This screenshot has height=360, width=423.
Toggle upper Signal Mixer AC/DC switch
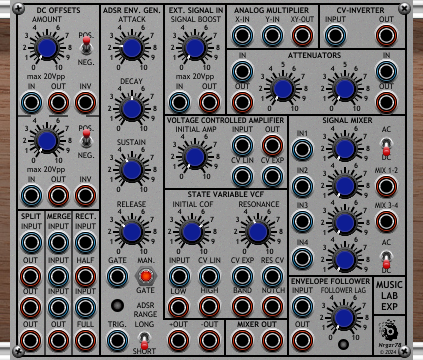pyautogui.click(x=386, y=147)
